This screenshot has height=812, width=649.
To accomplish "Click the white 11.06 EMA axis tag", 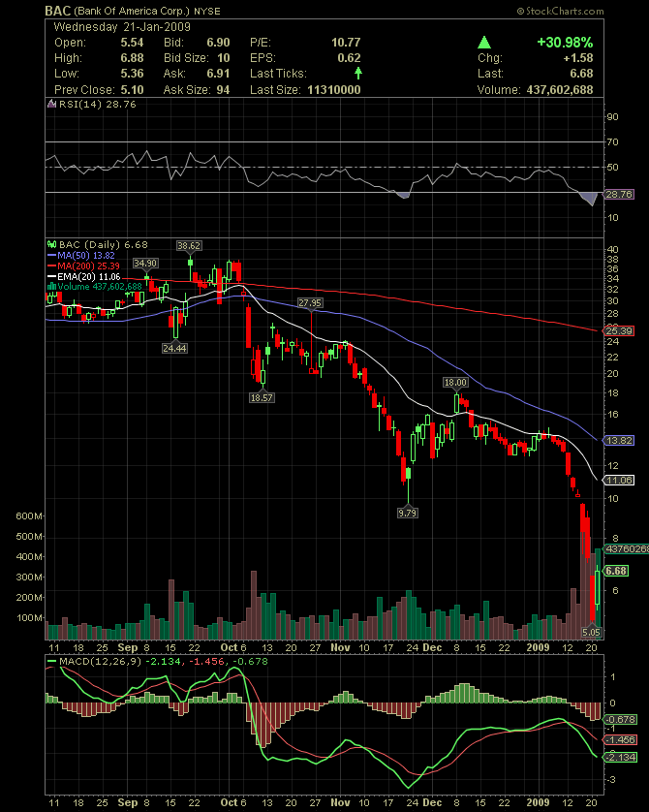I will click(618, 480).
